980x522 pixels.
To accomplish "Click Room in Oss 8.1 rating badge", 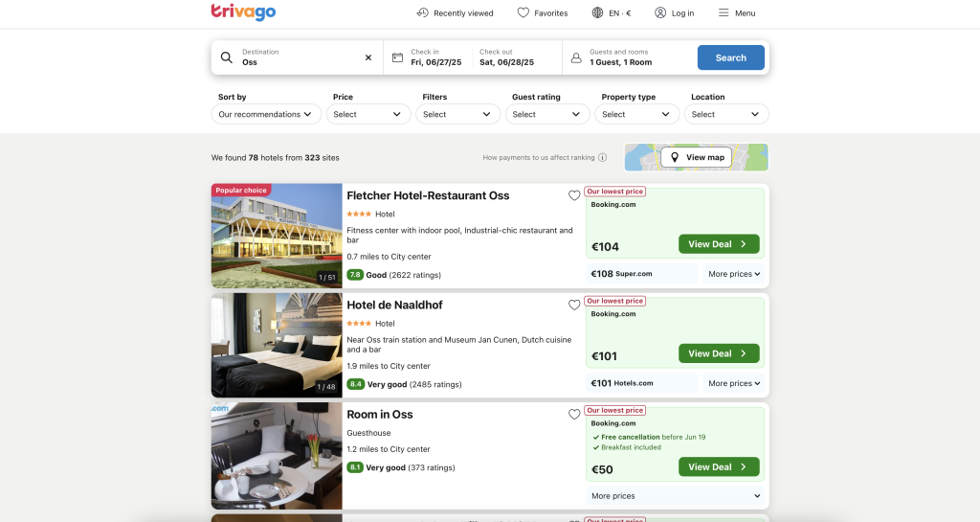I will point(355,467).
